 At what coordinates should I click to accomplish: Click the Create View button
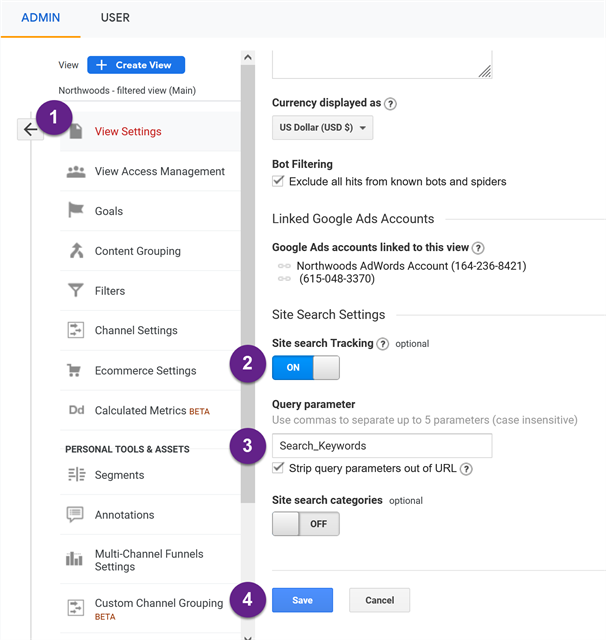coord(136,65)
